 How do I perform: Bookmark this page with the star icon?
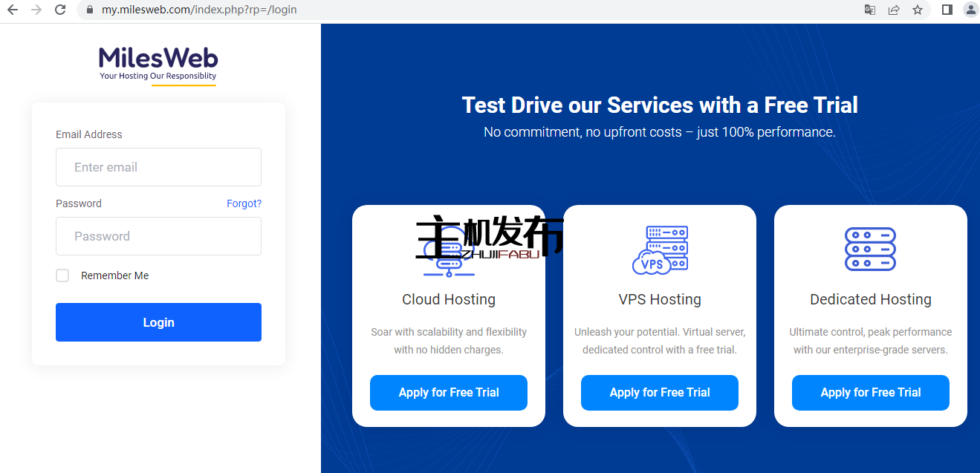tap(918, 10)
